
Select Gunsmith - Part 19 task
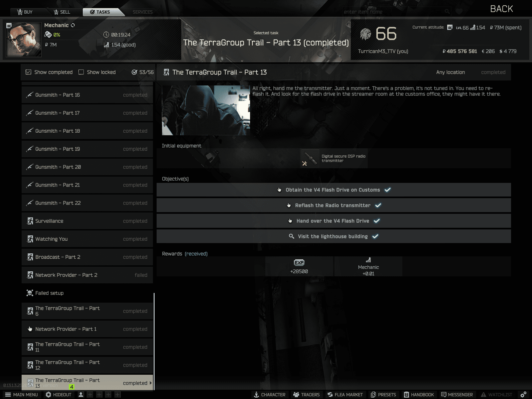point(87,149)
